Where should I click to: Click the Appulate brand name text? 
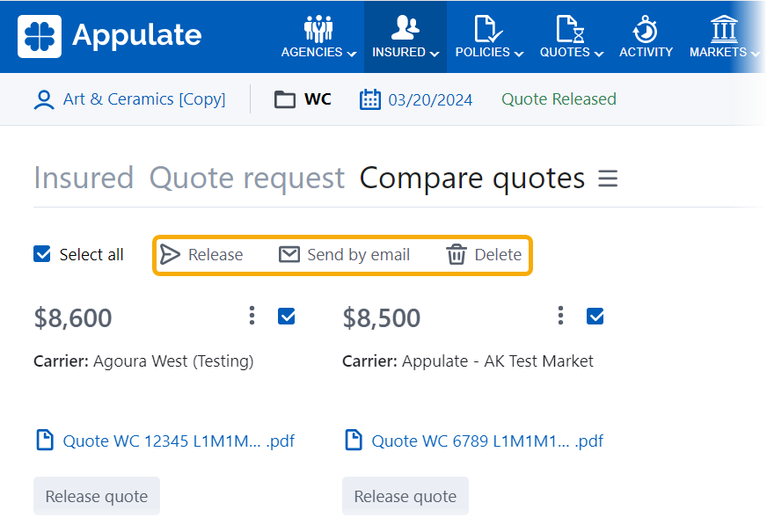[x=137, y=36]
